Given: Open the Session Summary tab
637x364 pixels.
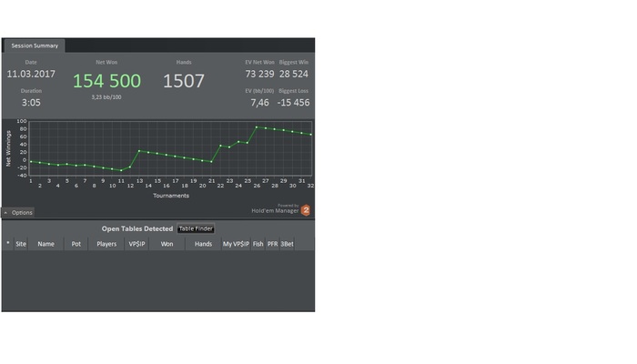Looking at the screenshot, I should (35, 45).
